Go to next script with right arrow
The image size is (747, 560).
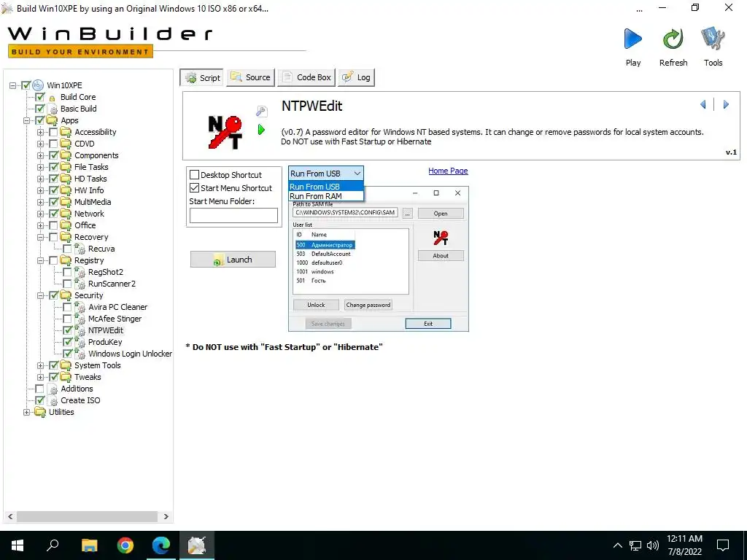click(726, 104)
